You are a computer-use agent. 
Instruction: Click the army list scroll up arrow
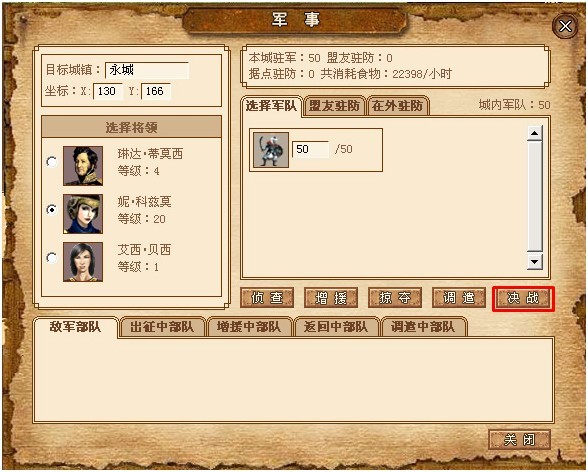(x=535, y=133)
